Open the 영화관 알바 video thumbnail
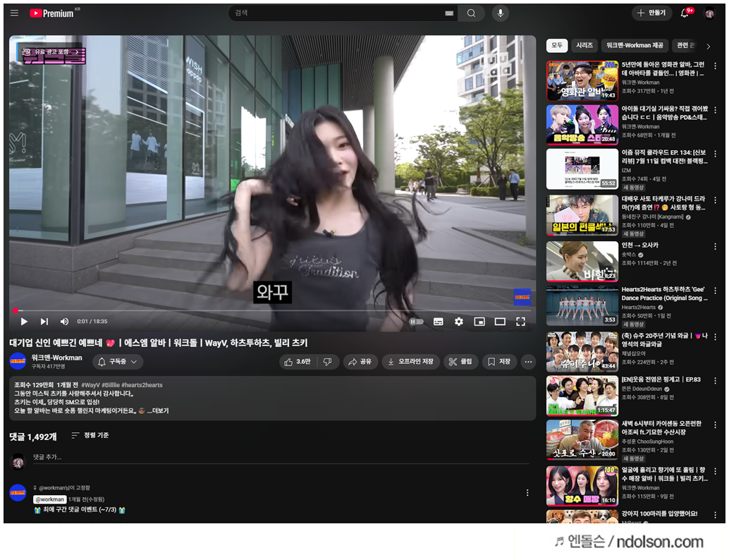The image size is (729, 560). pyautogui.click(x=582, y=81)
